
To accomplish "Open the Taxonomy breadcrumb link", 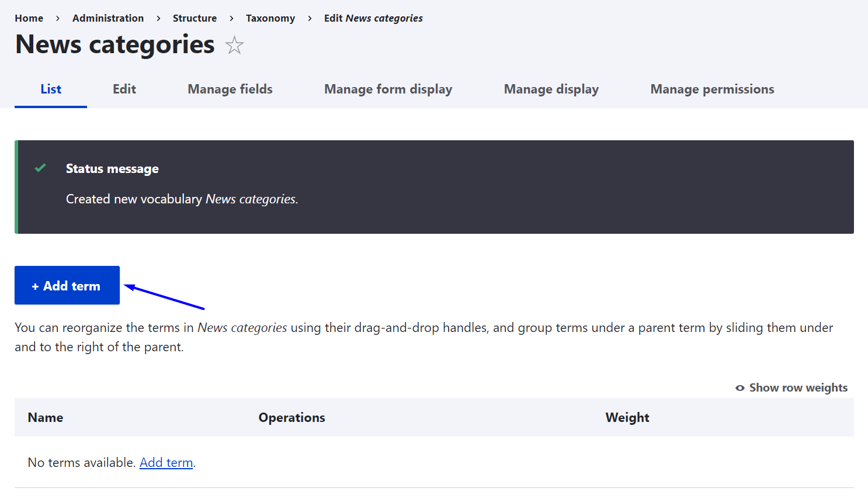I will pyautogui.click(x=270, y=18).
